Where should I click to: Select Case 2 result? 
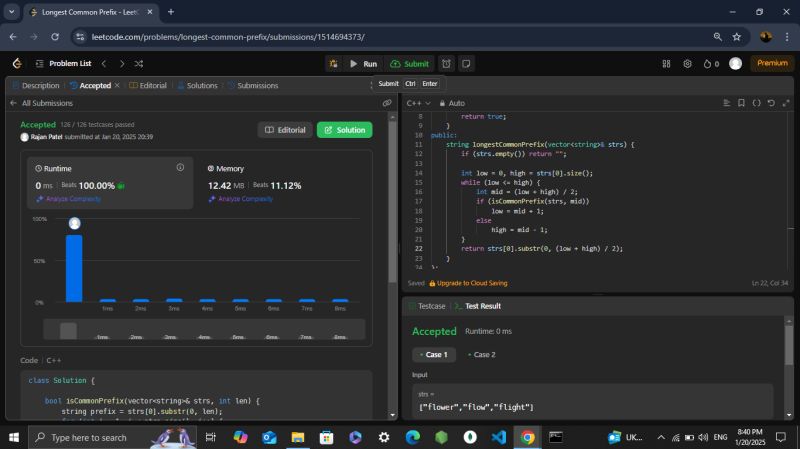click(x=481, y=355)
